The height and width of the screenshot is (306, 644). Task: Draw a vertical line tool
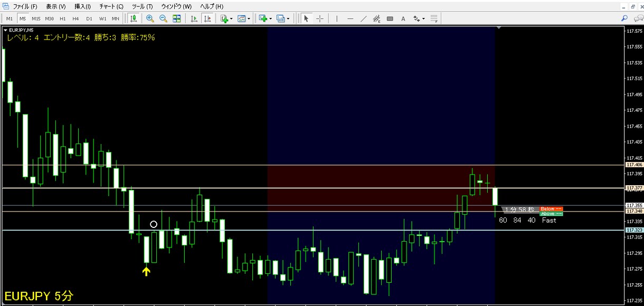click(x=336, y=18)
